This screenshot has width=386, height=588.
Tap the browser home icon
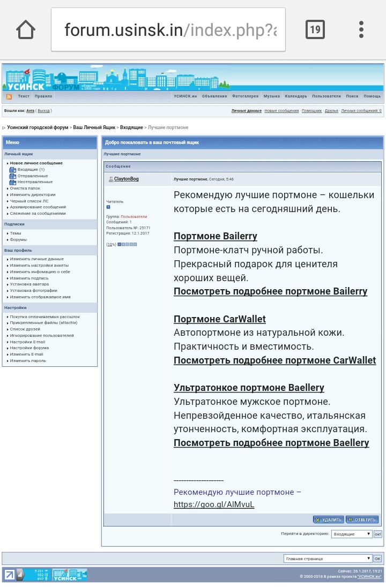click(x=26, y=30)
